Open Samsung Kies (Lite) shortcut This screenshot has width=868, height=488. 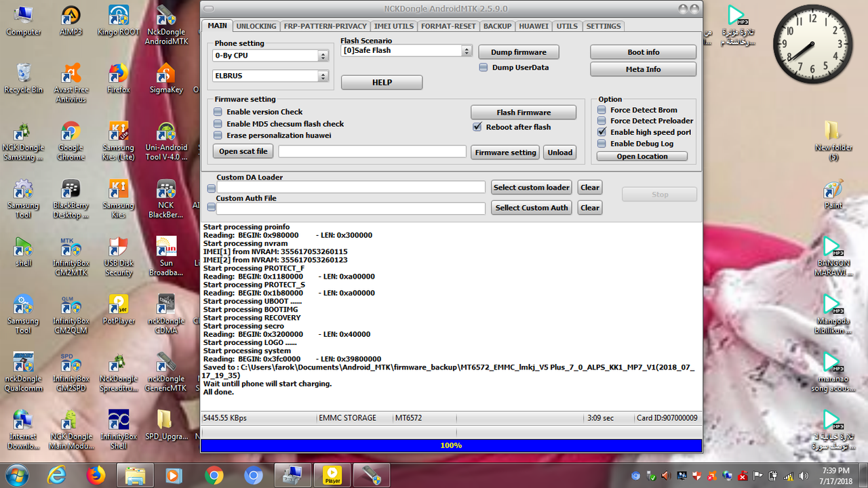click(119, 141)
